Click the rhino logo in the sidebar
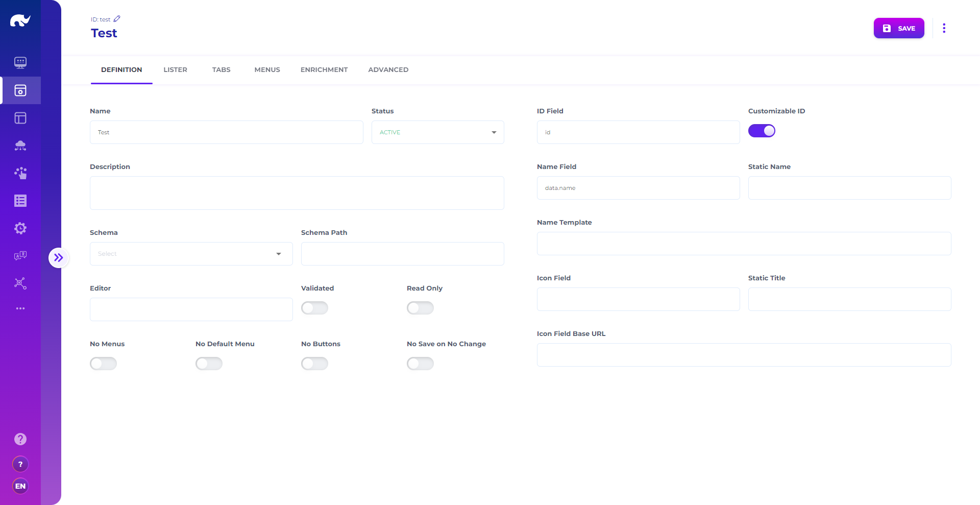The height and width of the screenshot is (505, 980). 20,21
